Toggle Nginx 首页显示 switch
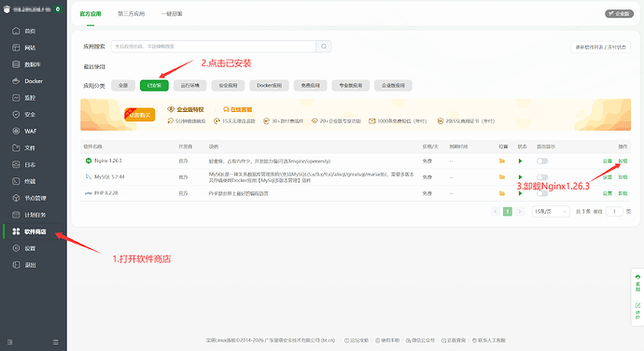 542,161
